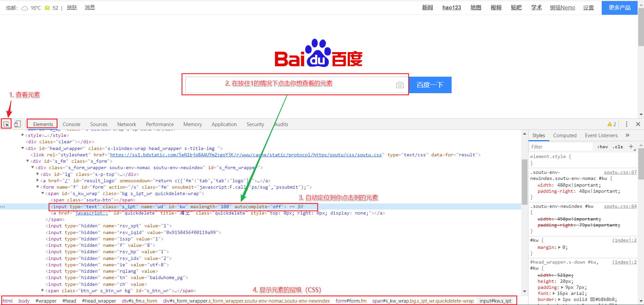Open DevTools three-dot customize menu

click(627, 124)
